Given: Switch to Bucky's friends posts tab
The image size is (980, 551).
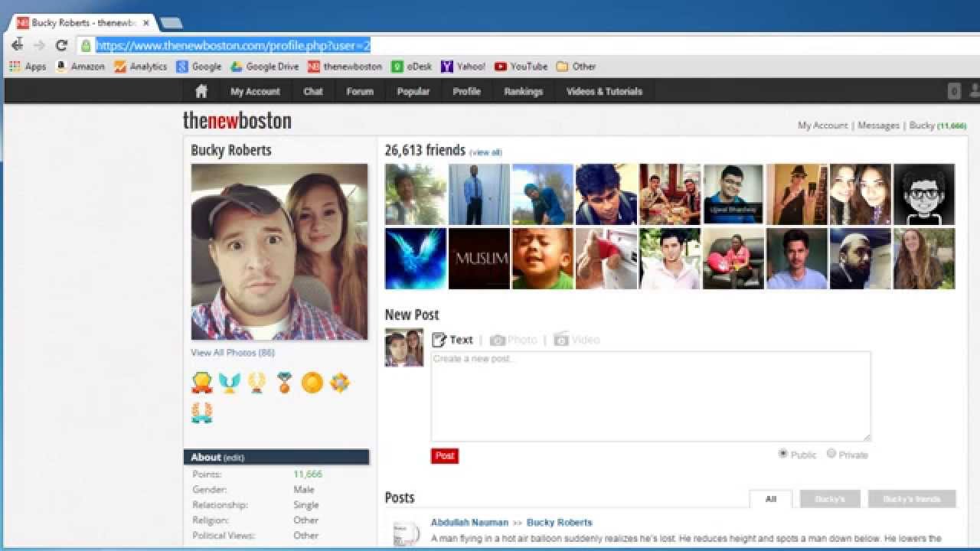Looking at the screenshot, I should click(912, 499).
